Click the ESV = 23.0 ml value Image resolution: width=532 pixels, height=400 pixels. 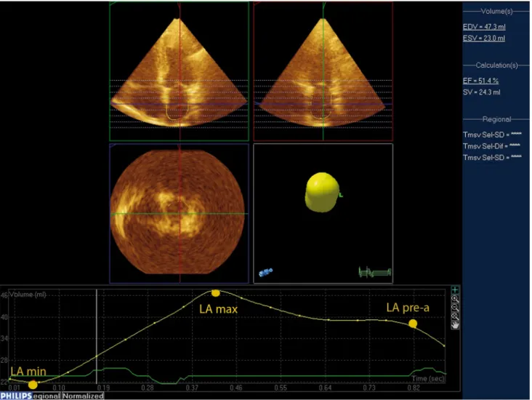coord(484,38)
